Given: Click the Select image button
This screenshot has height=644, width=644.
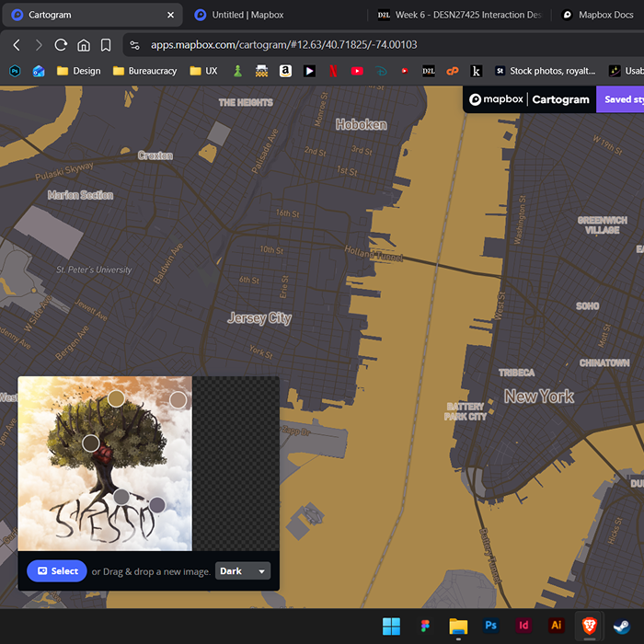Looking at the screenshot, I should point(57,571).
